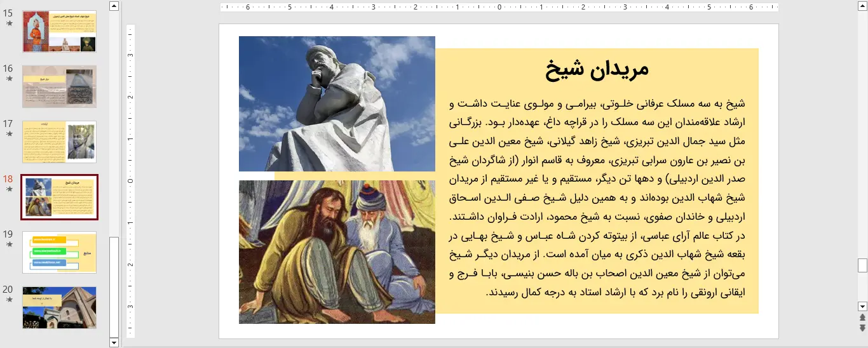Screen dimensions: 868x348
Task: Open slide 16 in the thumbnail pane
Action: click(59, 86)
